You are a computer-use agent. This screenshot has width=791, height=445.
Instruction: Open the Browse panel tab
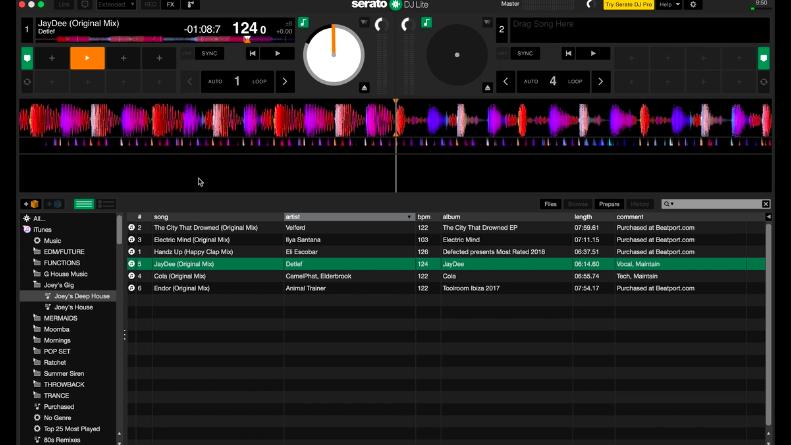click(578, 204)
